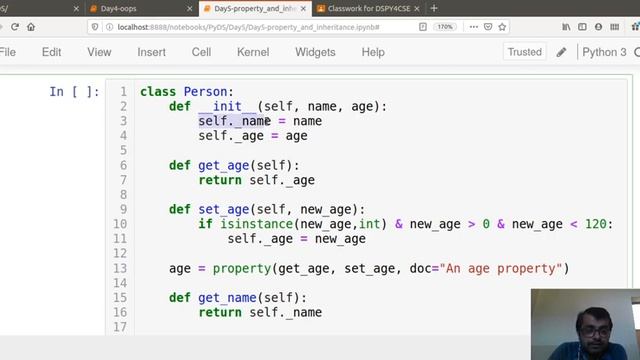Open the Widgets menu
The image size is (640, 360).
[x=315, y=52]
